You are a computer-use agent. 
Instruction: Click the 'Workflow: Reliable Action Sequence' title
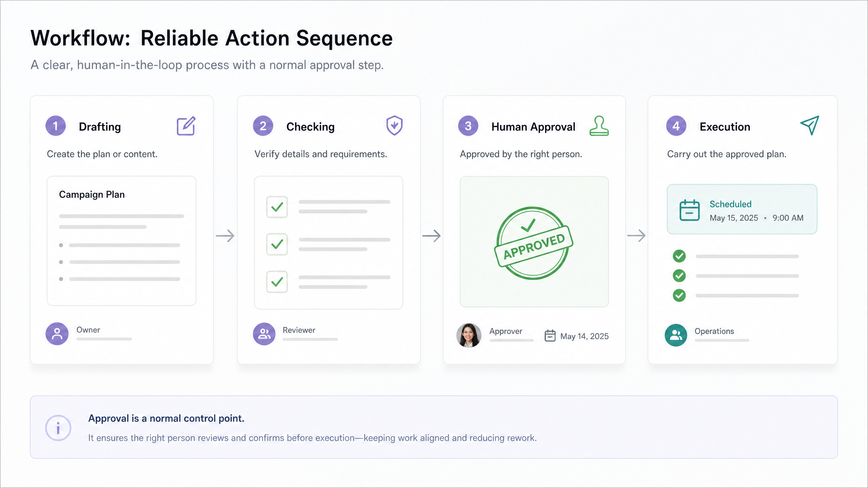(x=211, y=39)
